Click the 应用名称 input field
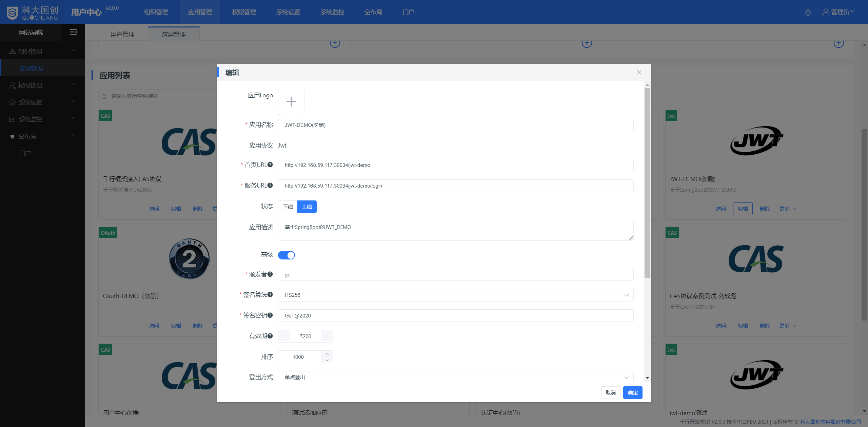Screen dimensions: 868x427 pyautogui.click(x=456, y=125)
